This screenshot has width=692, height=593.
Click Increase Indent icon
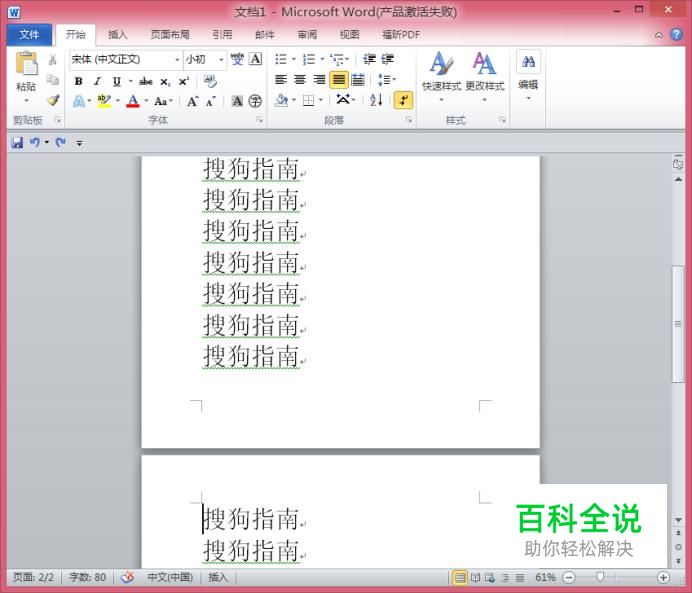387,59
